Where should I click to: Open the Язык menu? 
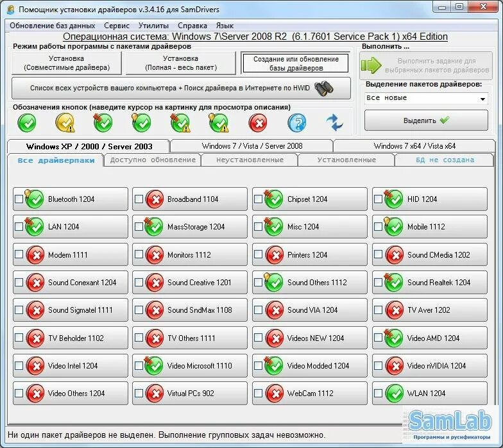pos(225,26)
